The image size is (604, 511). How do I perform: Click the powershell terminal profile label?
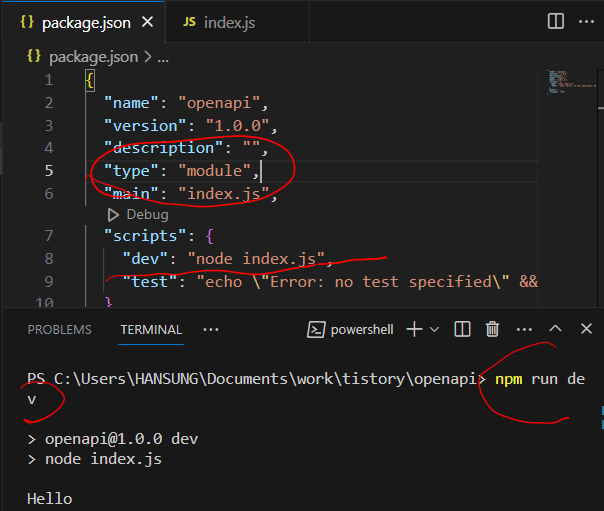point(362,330)
